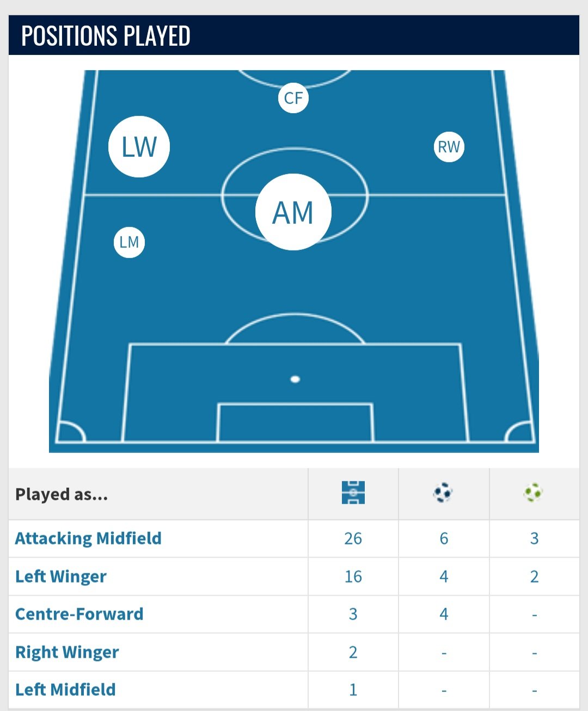Open the Attacking Midfield link
588x711 pixels.
[x=88, y=538]
